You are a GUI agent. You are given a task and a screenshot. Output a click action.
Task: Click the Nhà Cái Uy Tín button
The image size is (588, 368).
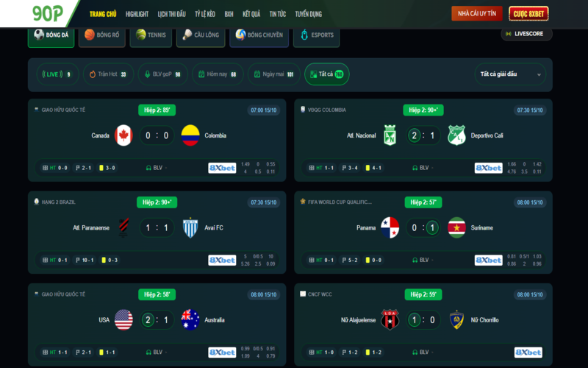tap(477, 13)
